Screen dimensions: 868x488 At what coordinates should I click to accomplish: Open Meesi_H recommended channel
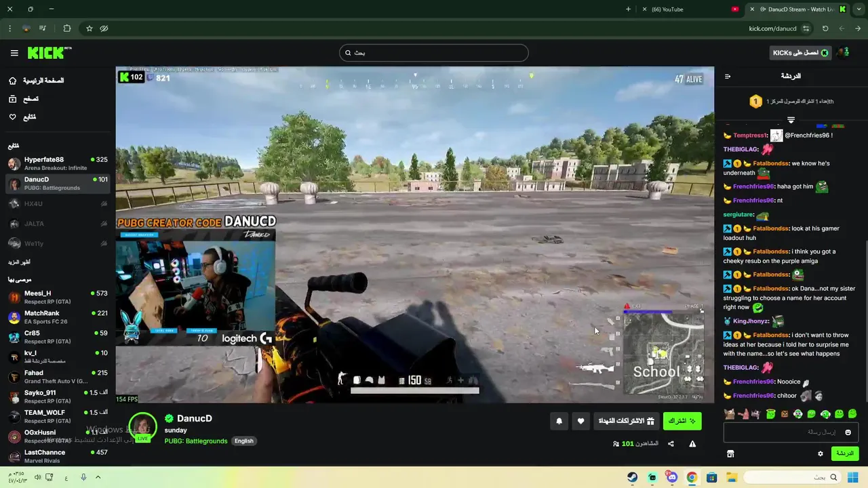pos(58,297)
